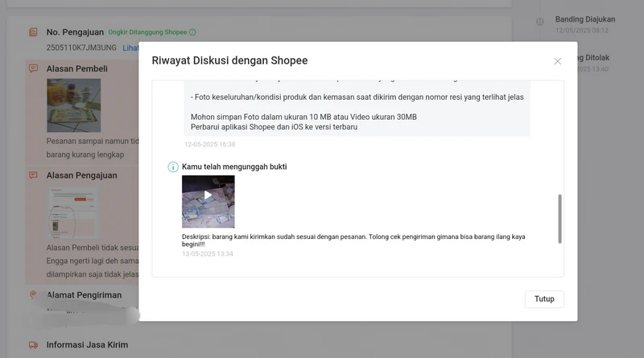Click the Lihat link beside the request number
The height and width of the screenshot is (358, 644).
(x=130, y=48)
